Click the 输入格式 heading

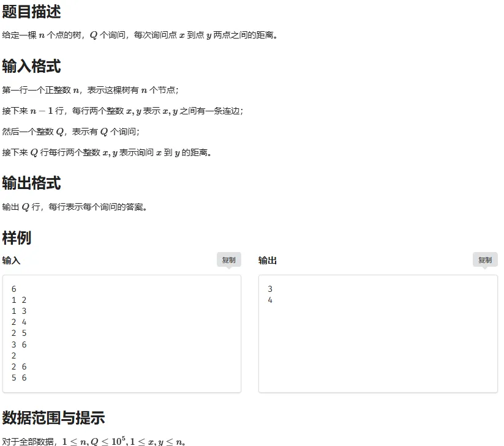pyautogui.click(x=31, y=67)
